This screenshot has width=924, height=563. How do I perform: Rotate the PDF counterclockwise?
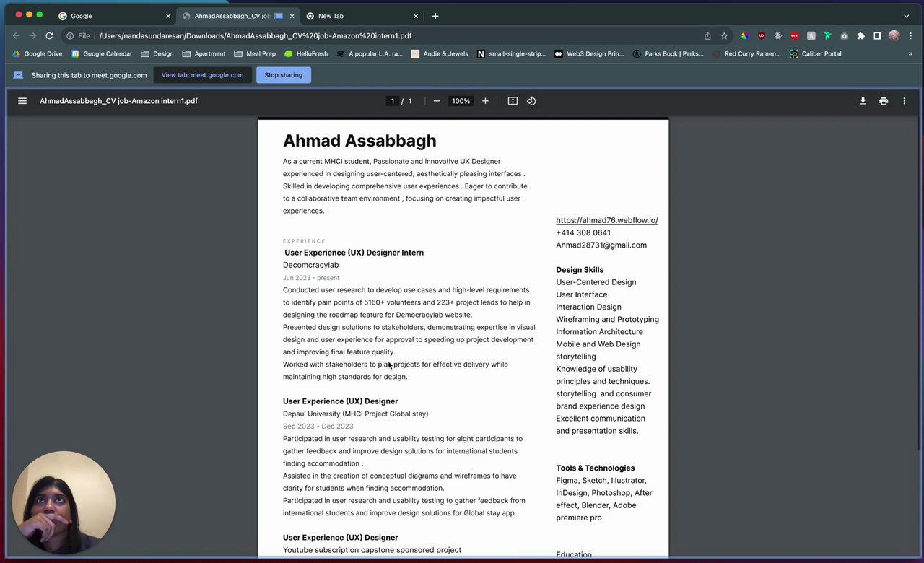[x=531, y=101]
